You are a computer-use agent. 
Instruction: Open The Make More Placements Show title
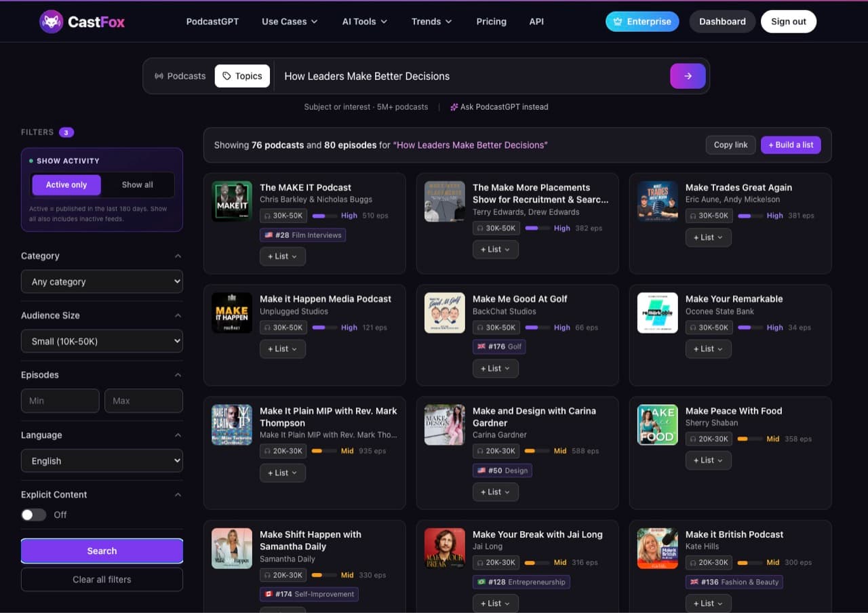(x=540, y=193)
